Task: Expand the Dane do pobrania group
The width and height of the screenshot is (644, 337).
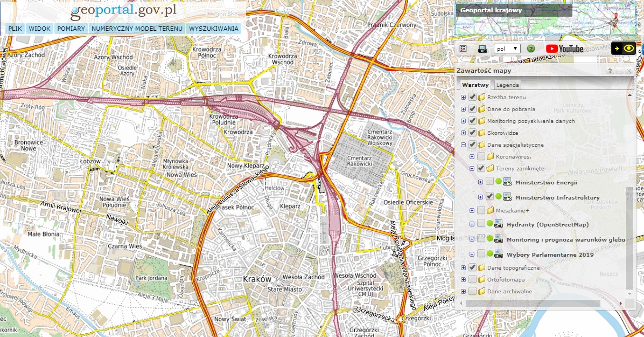Action: tap(463, 109)
